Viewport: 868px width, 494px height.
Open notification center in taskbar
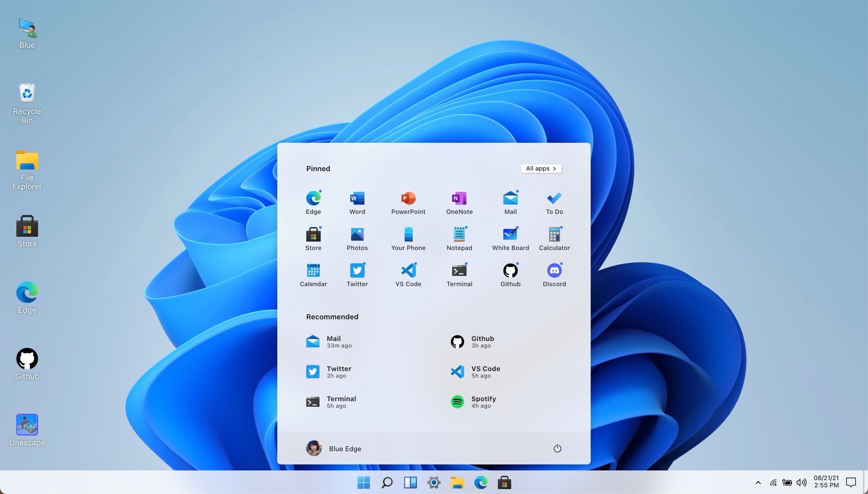coord(851,483)
